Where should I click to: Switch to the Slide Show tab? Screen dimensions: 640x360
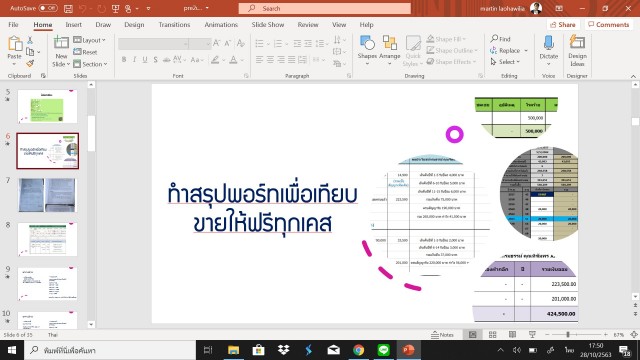268,24
